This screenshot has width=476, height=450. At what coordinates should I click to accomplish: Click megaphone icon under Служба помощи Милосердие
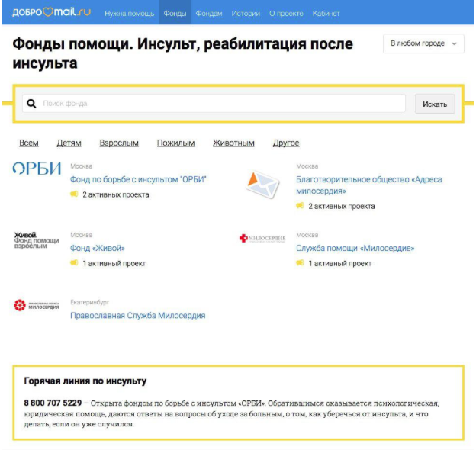click(300, 263)
